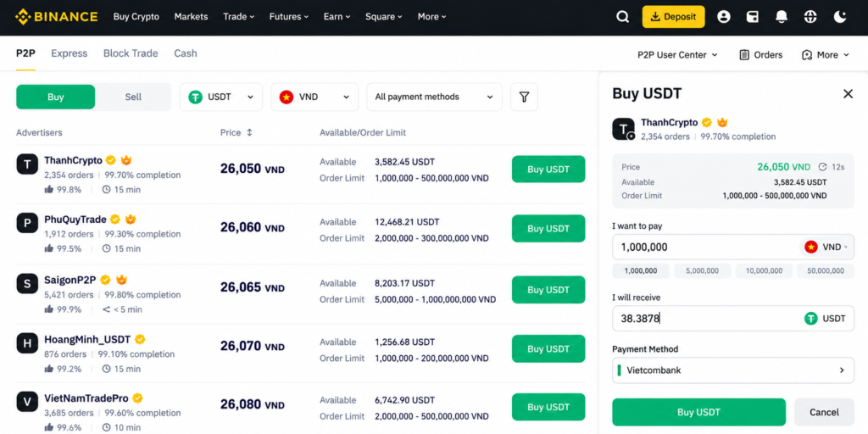The height and width of the screenshot is (434, 868).
Task: Switch to Sell mode
Action: pos(133,97)
